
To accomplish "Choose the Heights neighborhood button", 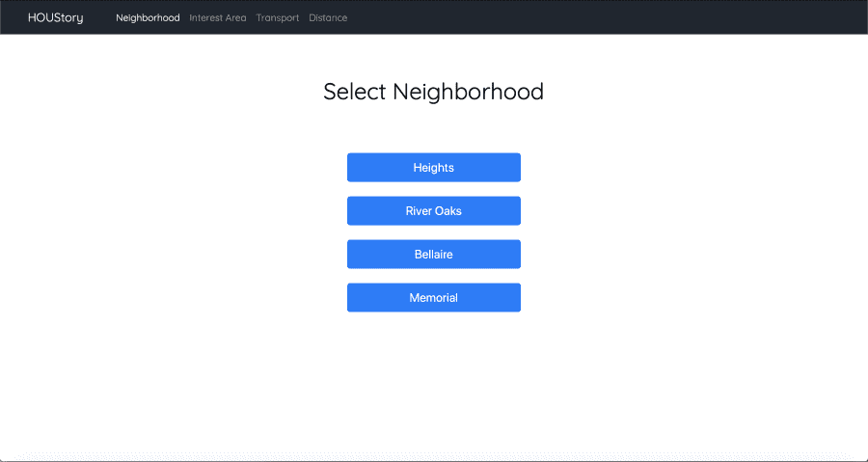I will [x=433, y=167].
